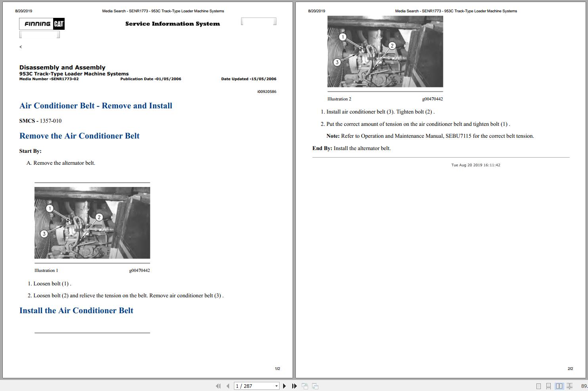Click the step about correct belt tension and bolt (1)
Screen dimensions: 588x391
pos(416,124)
